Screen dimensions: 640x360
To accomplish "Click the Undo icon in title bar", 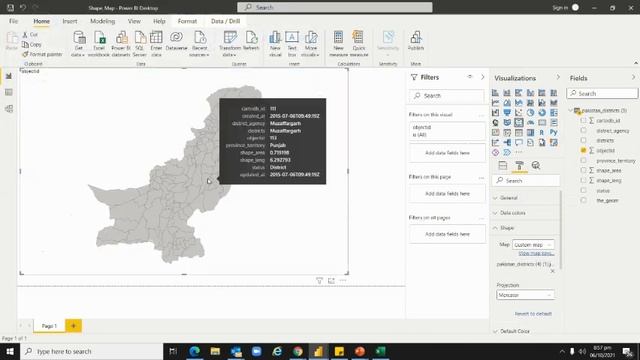I will pos(23,7).
